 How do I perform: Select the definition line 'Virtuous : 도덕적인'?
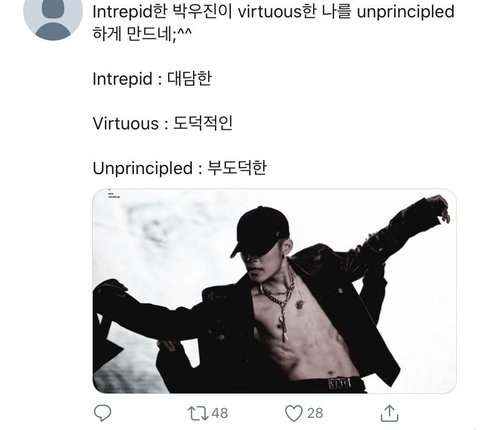point(163,123)
